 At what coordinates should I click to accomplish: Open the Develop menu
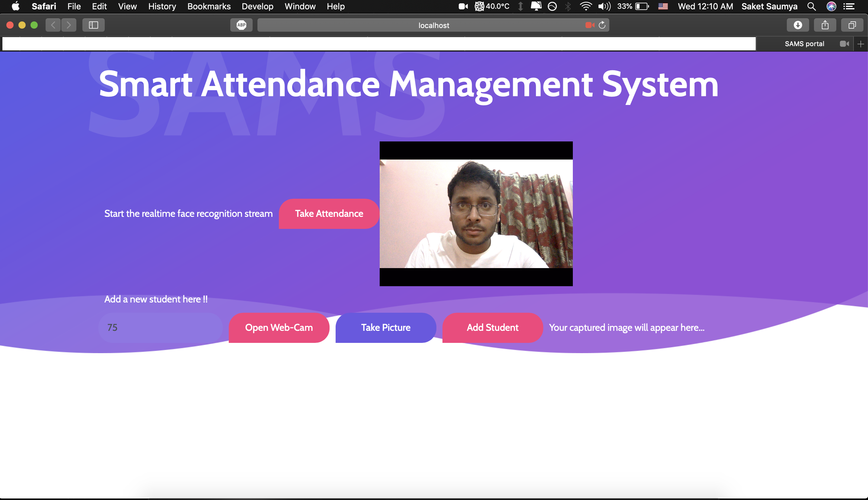tap(257, 6)
